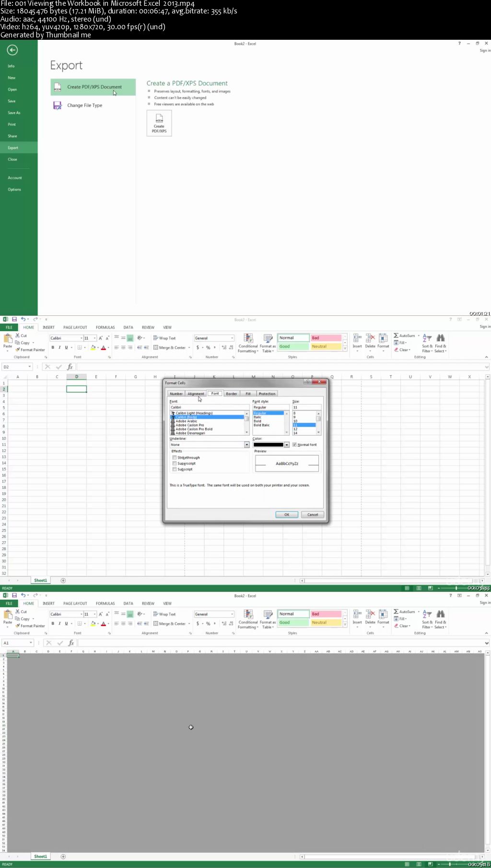The image size is (491, 868).
Task: Expand the cell Styles gallery in the window with cell D2 selected
Action: click(x=345, y=350)
